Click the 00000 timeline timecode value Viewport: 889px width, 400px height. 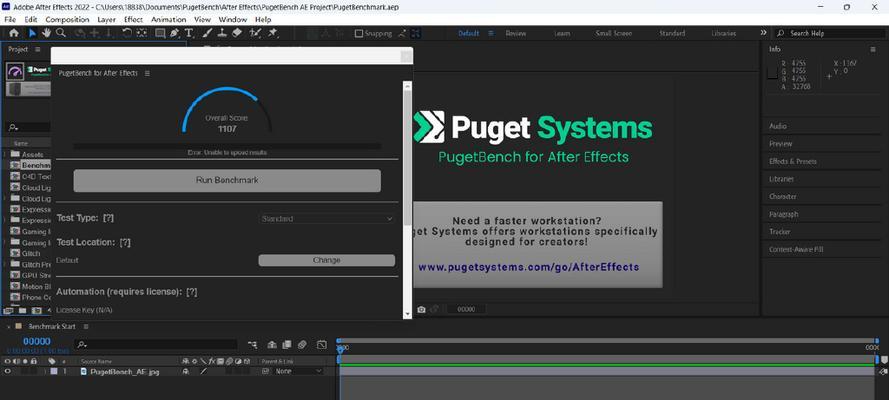tap(37, 342)
